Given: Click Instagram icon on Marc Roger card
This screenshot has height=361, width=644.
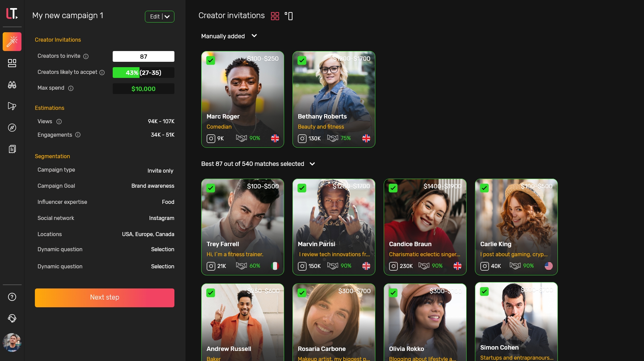Looking at the screenshot, I should (211, 138).
